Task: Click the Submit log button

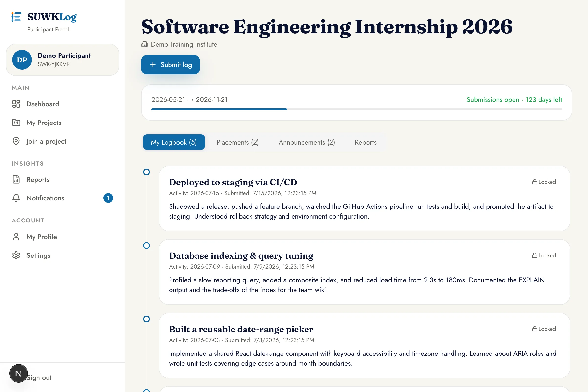Action: (171, 65)
